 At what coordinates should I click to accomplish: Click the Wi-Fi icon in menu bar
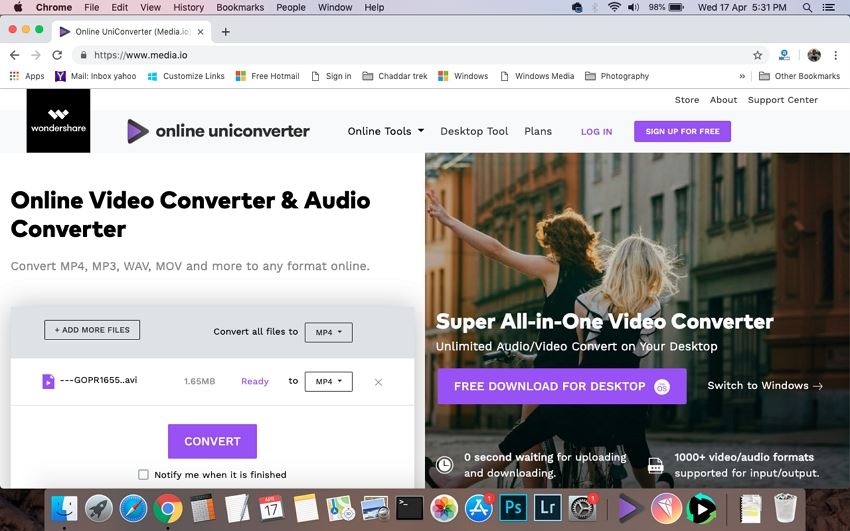[614, 8]
